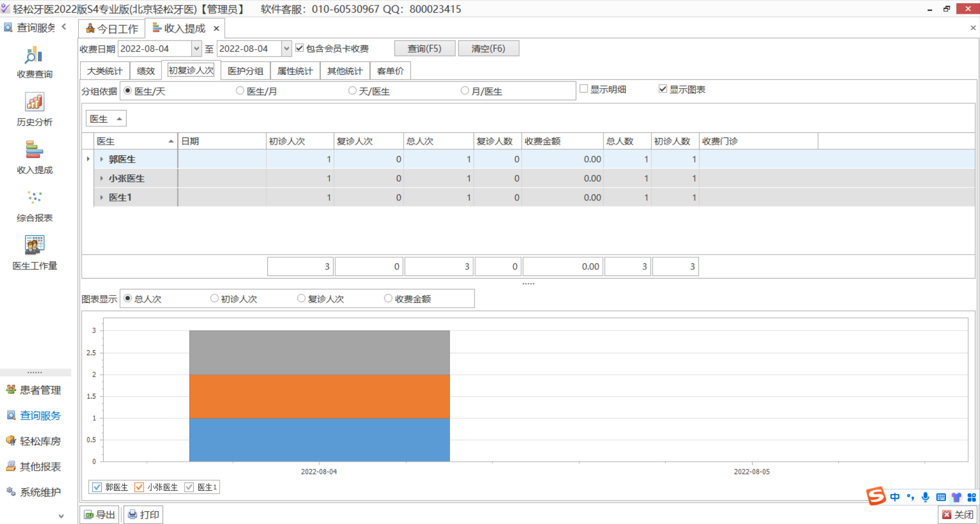This screenshot has height=524, width=980.
Task: Open 收费查询 fee query icon
Action: coord(34,62)
